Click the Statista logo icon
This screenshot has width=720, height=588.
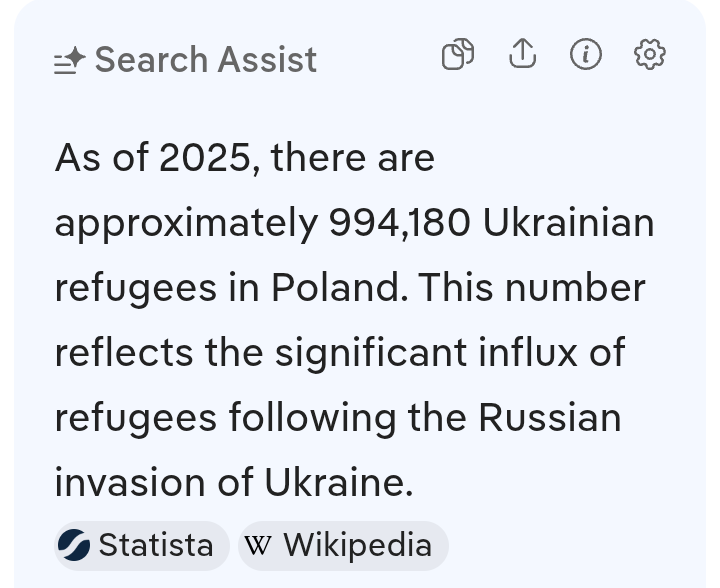[74, 545]
